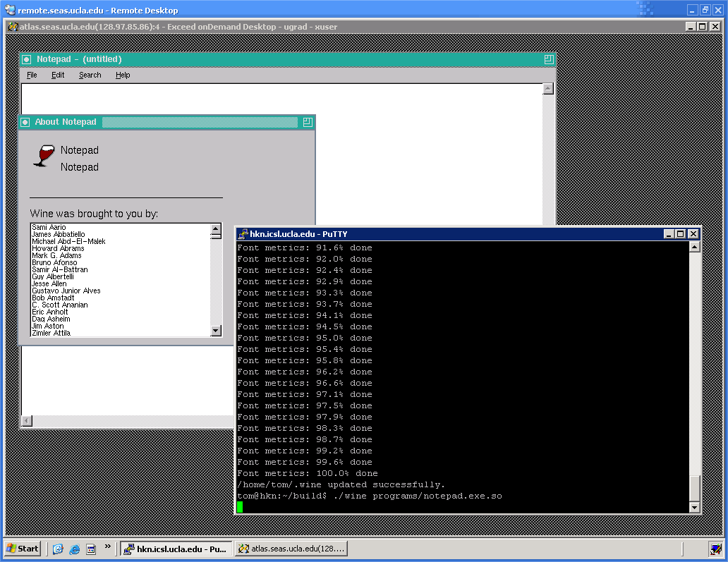Click the Notepad vertical scroll up arrow

pyautogui.click(x=548, y=89)
